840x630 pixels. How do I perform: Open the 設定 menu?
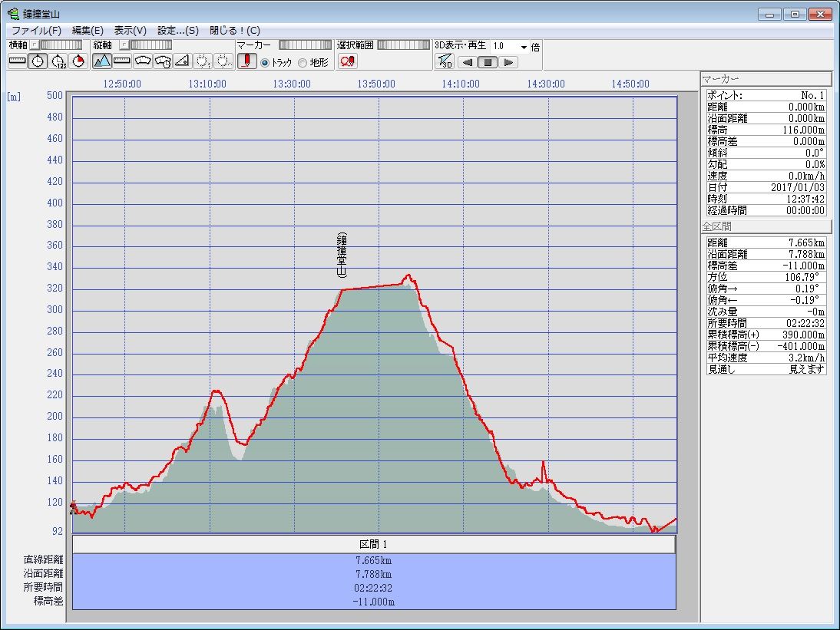tap(177, 31)
